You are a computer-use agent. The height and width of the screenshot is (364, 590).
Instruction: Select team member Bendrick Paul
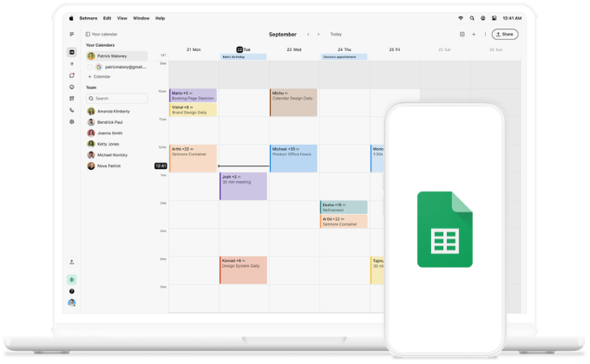point(105,122)
